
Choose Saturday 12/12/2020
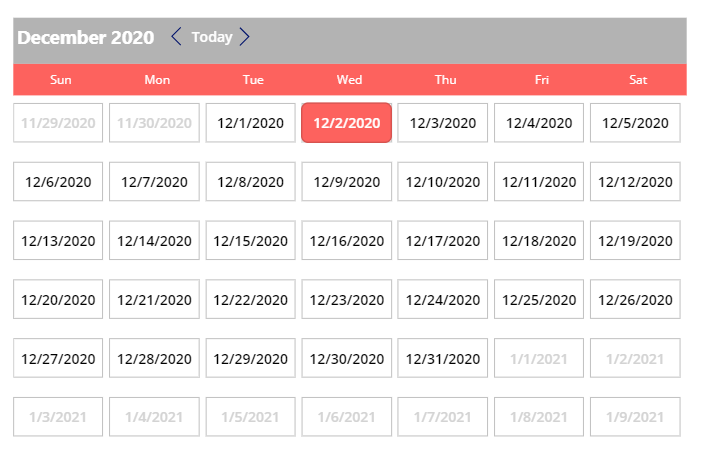point(635,182)
